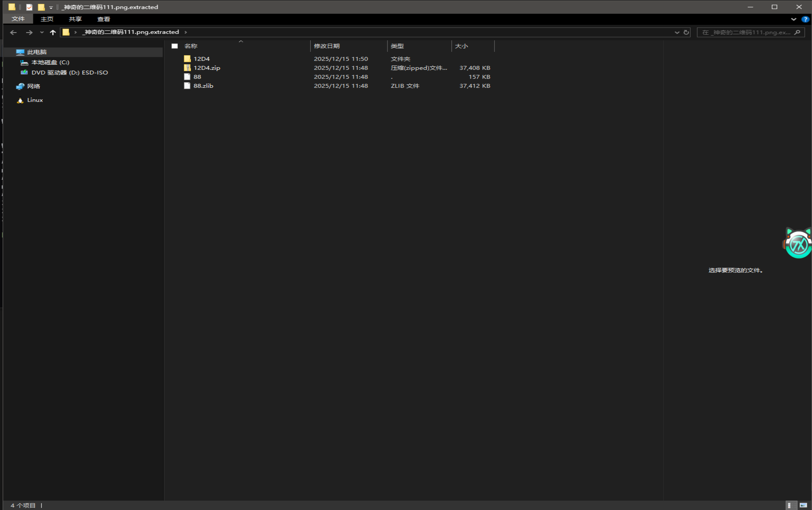
Task: Click the 12D4 folder icon
Action: pos(187,59)
